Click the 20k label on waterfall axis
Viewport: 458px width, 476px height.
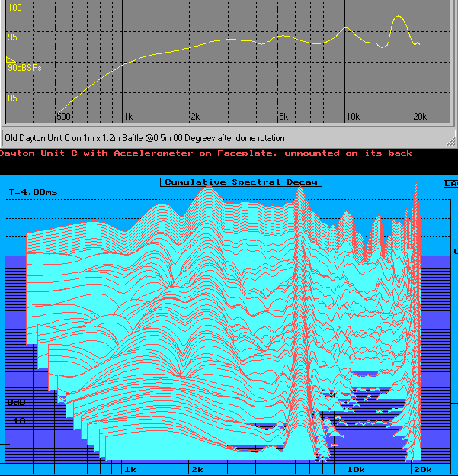(x=422, y=469)
